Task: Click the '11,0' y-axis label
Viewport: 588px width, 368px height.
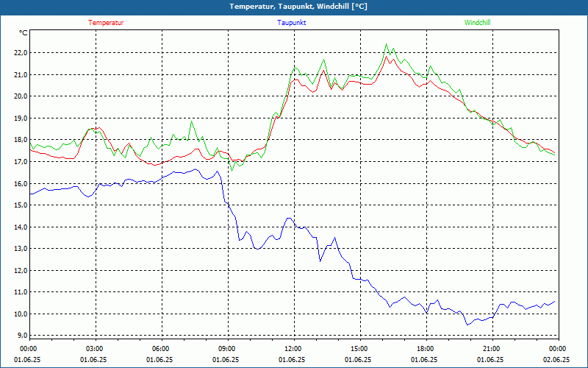Action: click(x=21, y=291)
